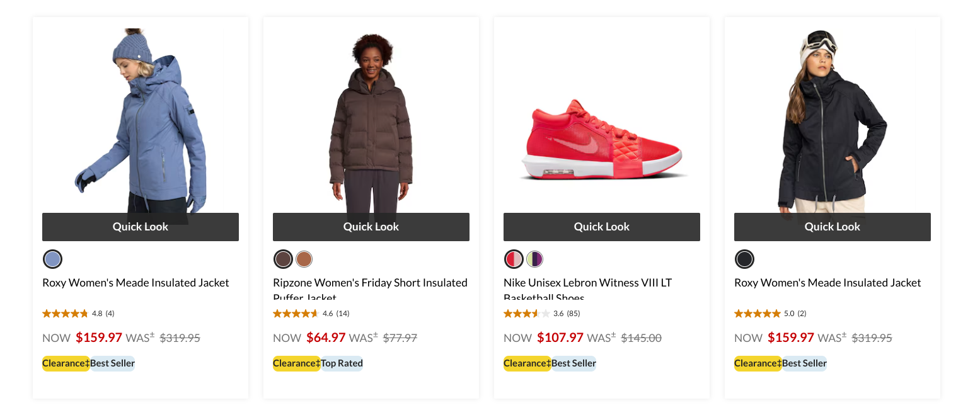The width and height of the screenshot is (980, 420).
Task: Choose light brown swatch for Ripzone puffer
Action: point(304,259)
